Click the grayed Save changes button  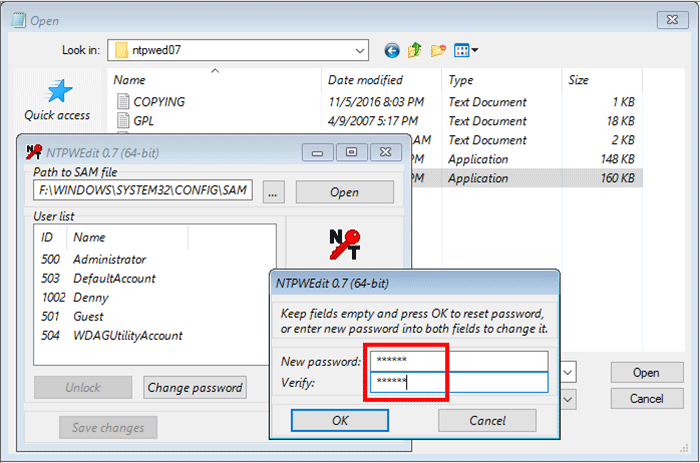(x=108, y=428)
